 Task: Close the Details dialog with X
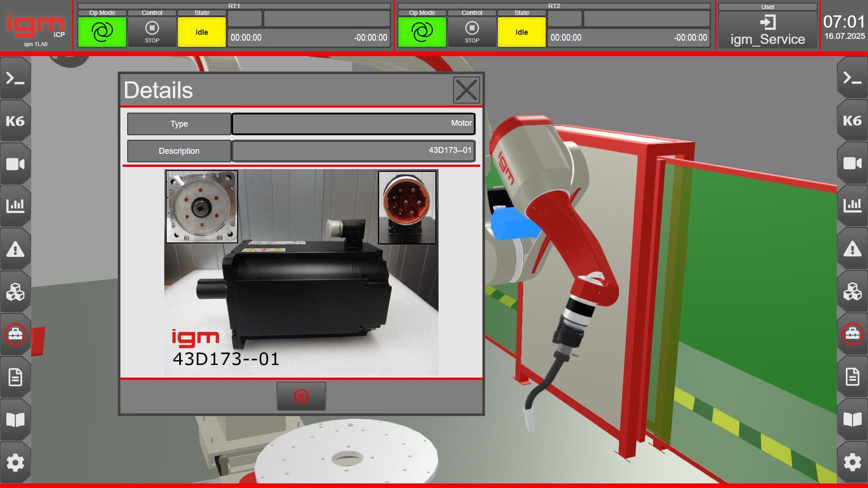pyautogui.click(x=466, y=90)
